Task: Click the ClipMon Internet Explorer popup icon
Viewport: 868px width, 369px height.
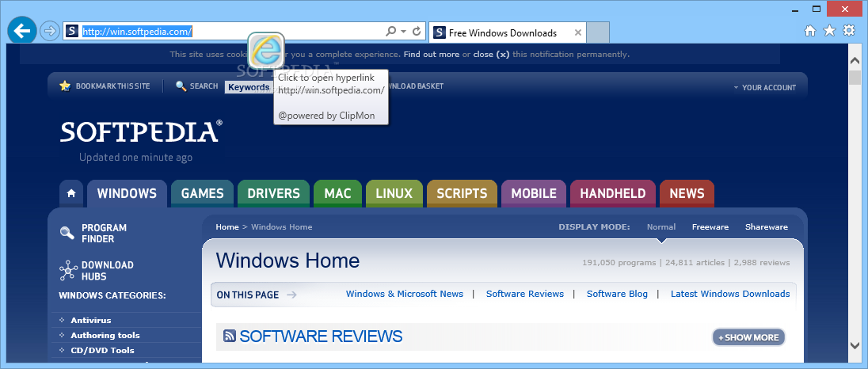Action: (266, 51)
